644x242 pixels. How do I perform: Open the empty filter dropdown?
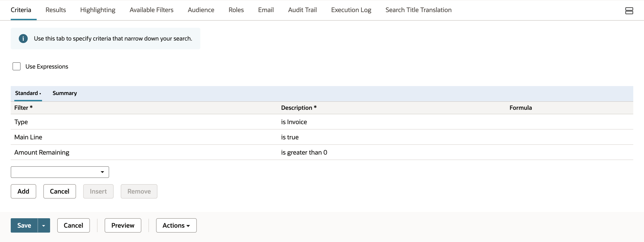coord(60,172)
